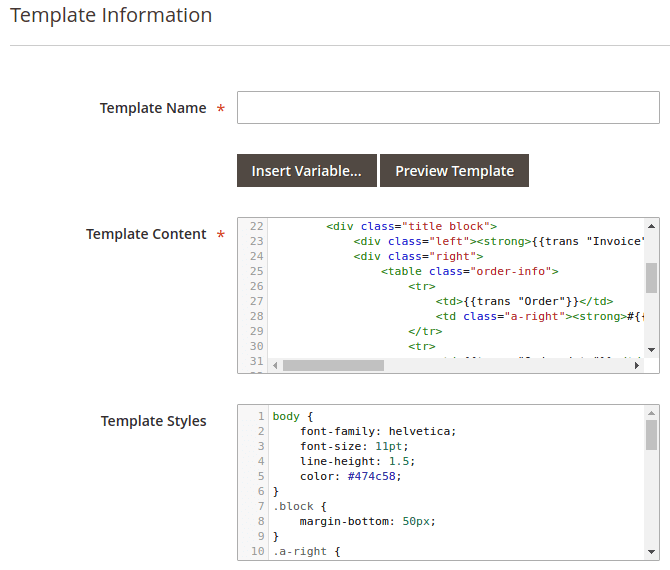This screenshot has width=670, height=570.
Task: Click the Insert Variable... button
Action: [x=307, y=171]
